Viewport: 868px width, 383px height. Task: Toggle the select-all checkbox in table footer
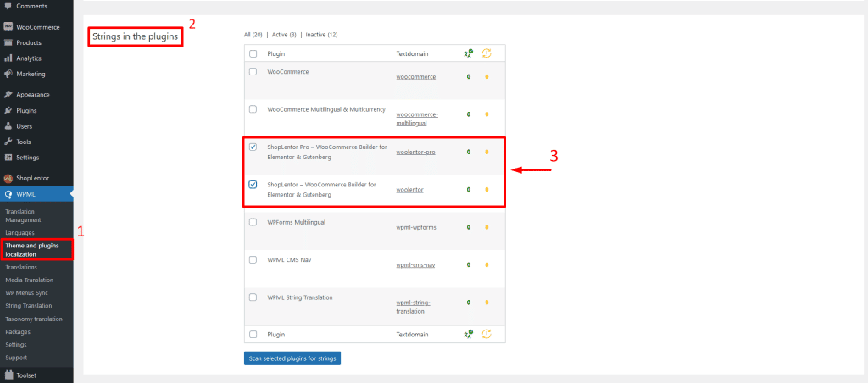point(253,335)
